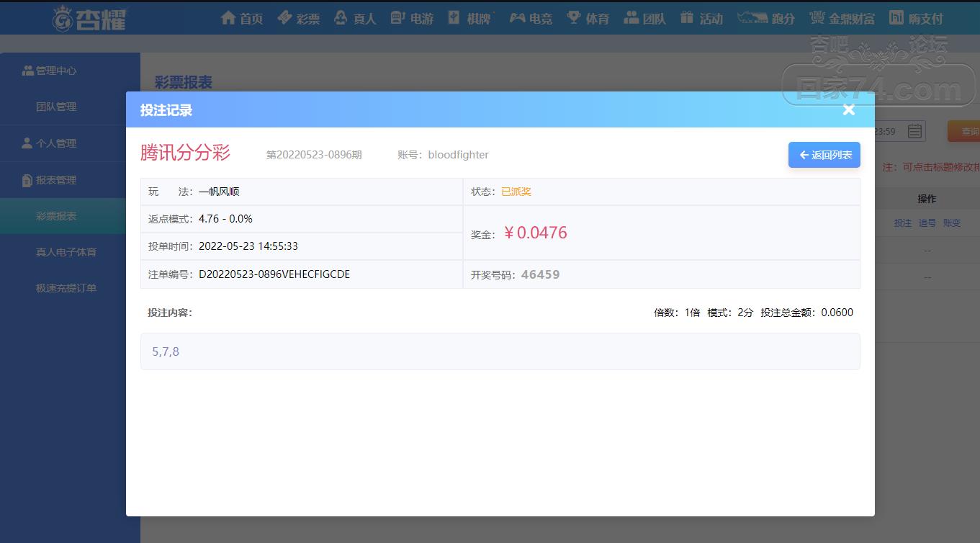
Task: Click the 追号 link in 操作 column
Action: pyautogui.click(x=927, y=223)
